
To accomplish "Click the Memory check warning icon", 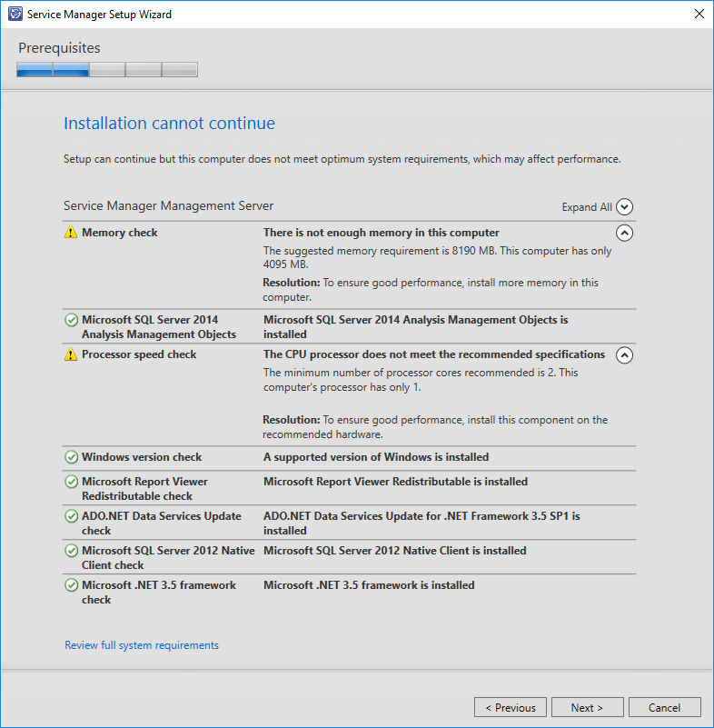I will (x=71, y=233).
